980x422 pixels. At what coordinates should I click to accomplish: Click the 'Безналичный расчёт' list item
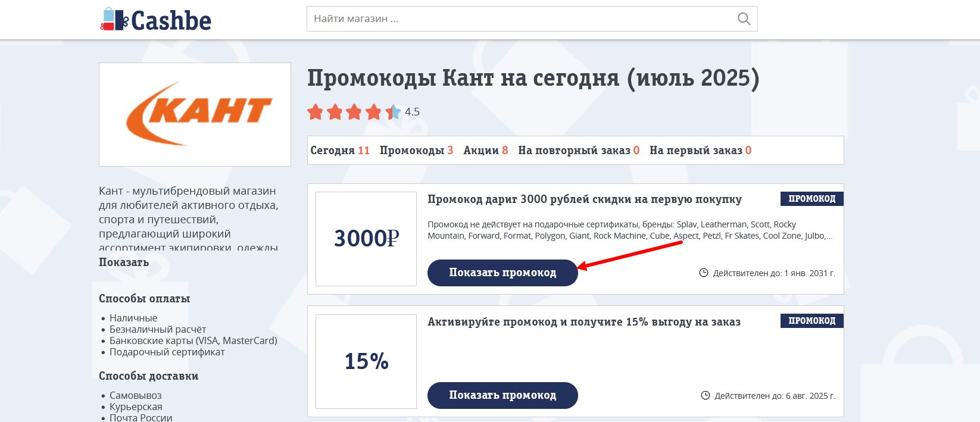[x=158, y=329]
